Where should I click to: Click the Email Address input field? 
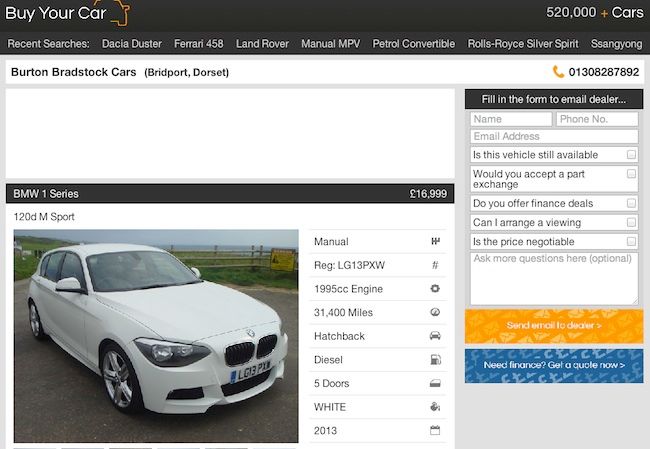[554, 136]
